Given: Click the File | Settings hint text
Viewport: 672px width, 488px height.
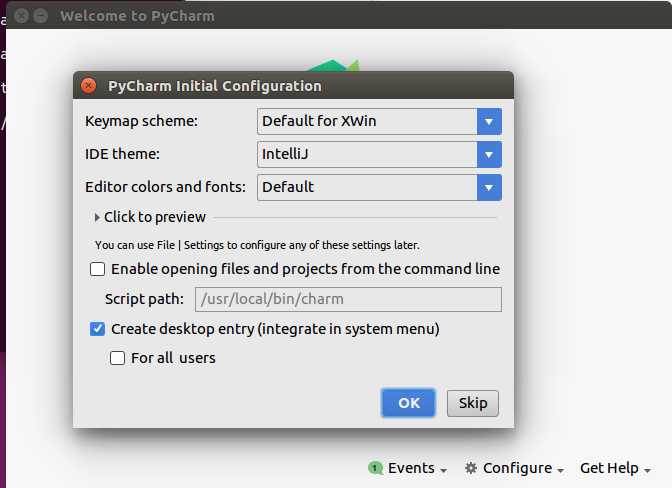Looking at the screenshot, I should click(257, 245).
